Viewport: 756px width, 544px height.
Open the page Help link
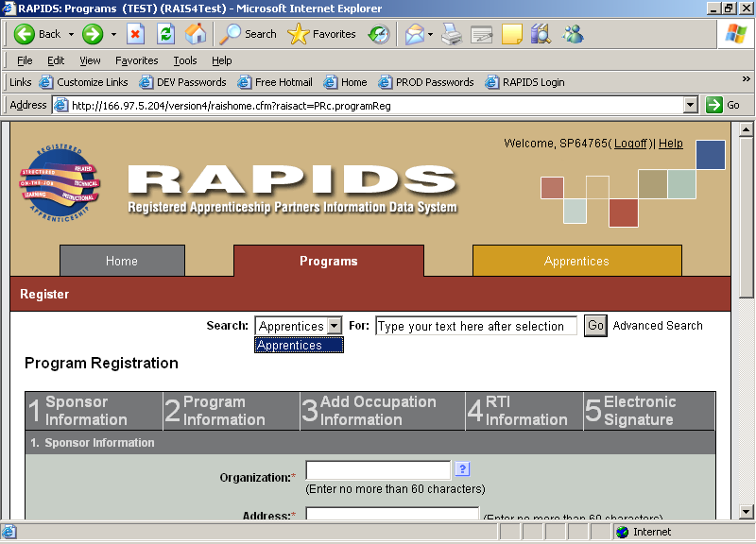coord(671,144)
